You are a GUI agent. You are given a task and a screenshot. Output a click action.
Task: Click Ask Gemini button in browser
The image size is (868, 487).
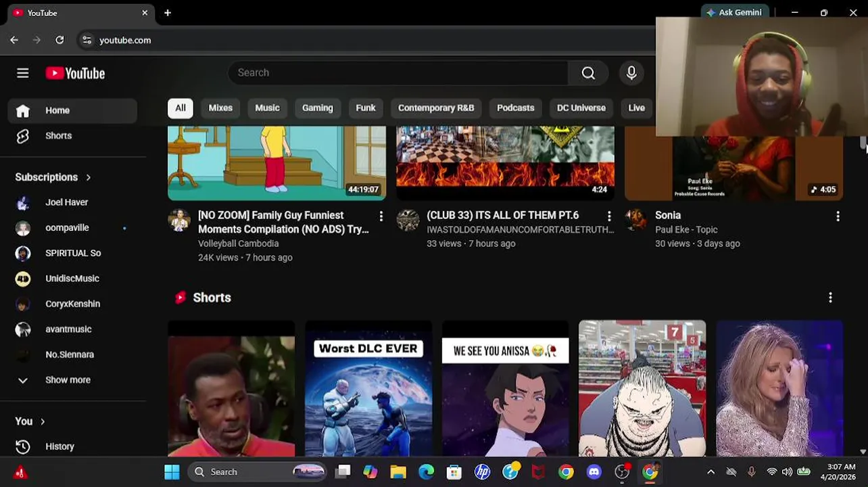coord(734,12)
